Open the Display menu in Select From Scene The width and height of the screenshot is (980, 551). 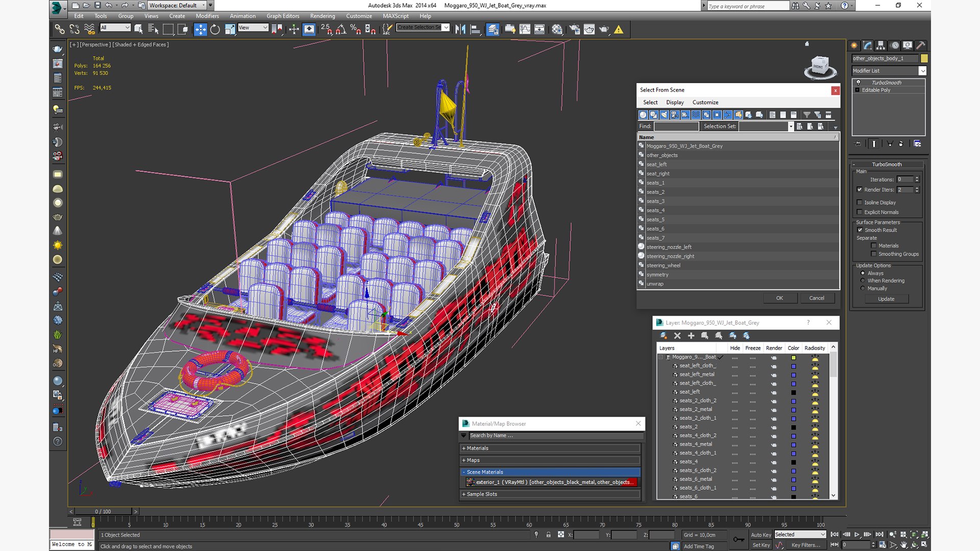click(675, 103)
